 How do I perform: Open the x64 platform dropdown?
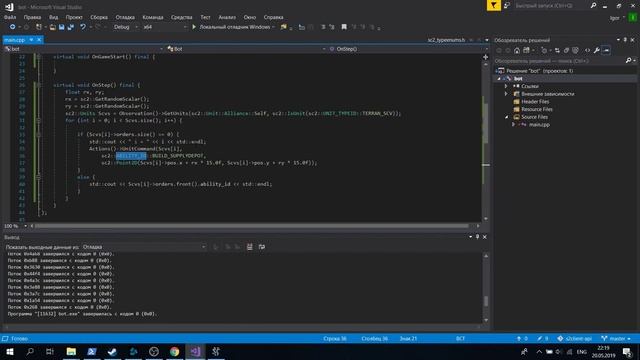164,27
